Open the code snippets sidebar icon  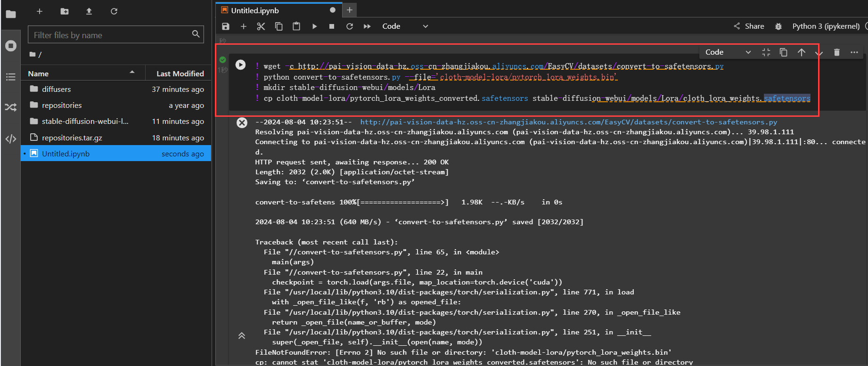click(x=10, y=138)
